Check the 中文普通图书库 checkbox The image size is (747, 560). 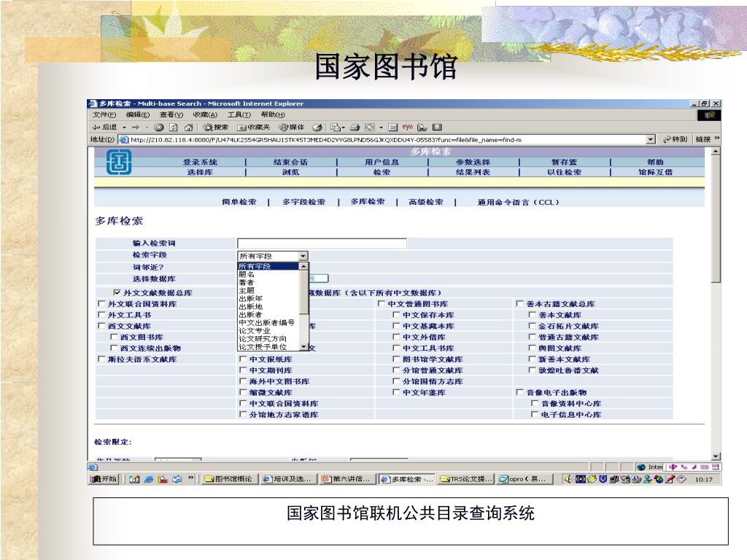(x=381, y=303)
